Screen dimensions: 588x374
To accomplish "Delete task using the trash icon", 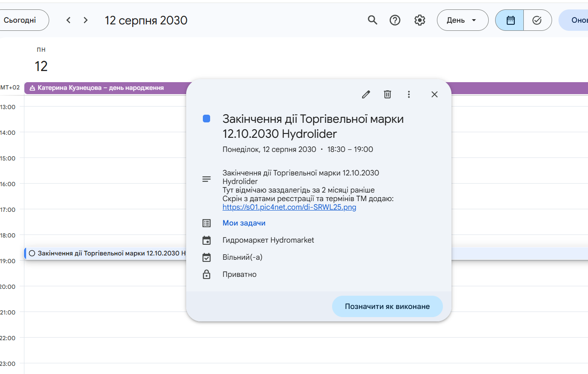I will [x=387, y=95].
